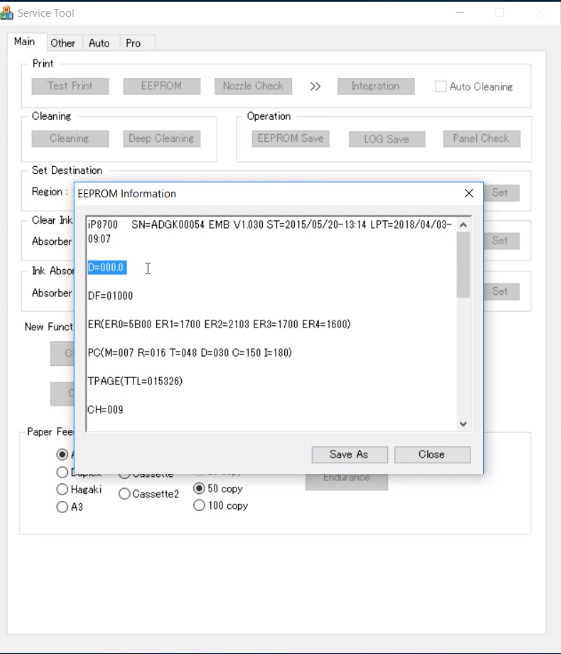Click the Nozzle Check button
This screenshot has height=654, width=561.
click(253, 86)
